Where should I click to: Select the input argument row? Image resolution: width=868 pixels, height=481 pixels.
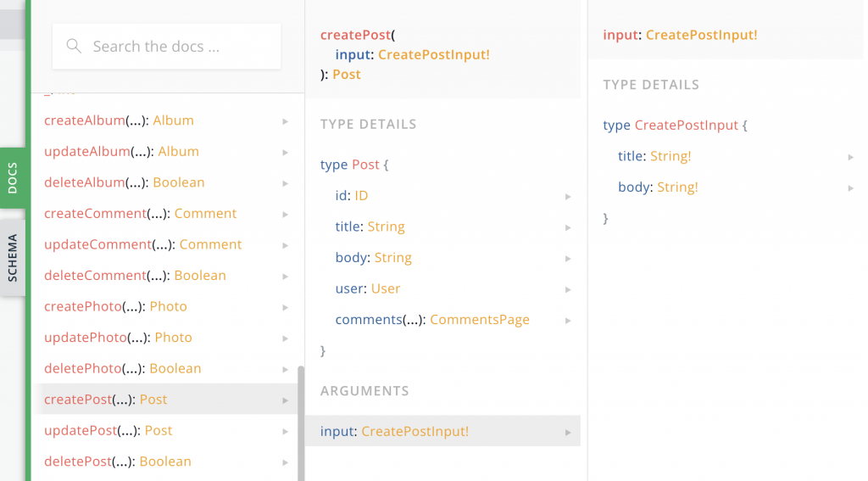pos(441,432)
